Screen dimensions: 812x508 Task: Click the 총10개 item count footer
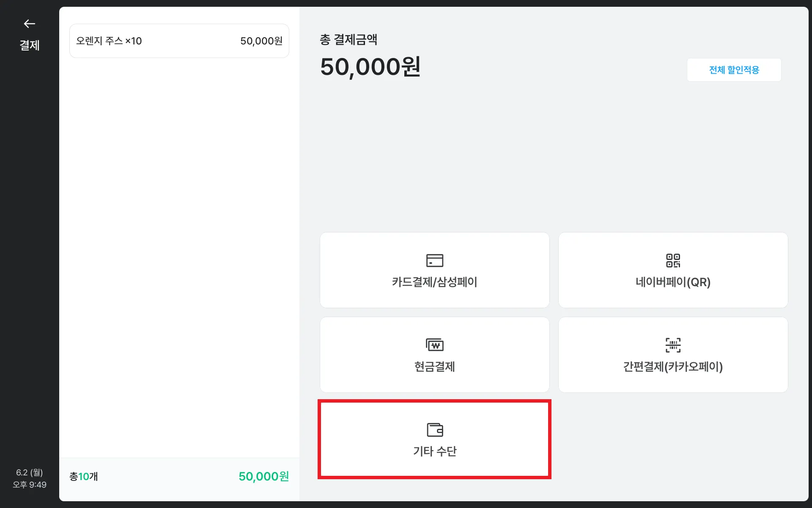click(x=83, y=477)
